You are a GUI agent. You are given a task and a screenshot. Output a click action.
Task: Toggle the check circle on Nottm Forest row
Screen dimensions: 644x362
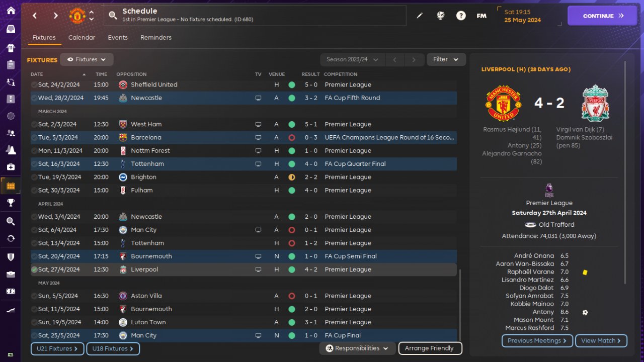point(34,151)
